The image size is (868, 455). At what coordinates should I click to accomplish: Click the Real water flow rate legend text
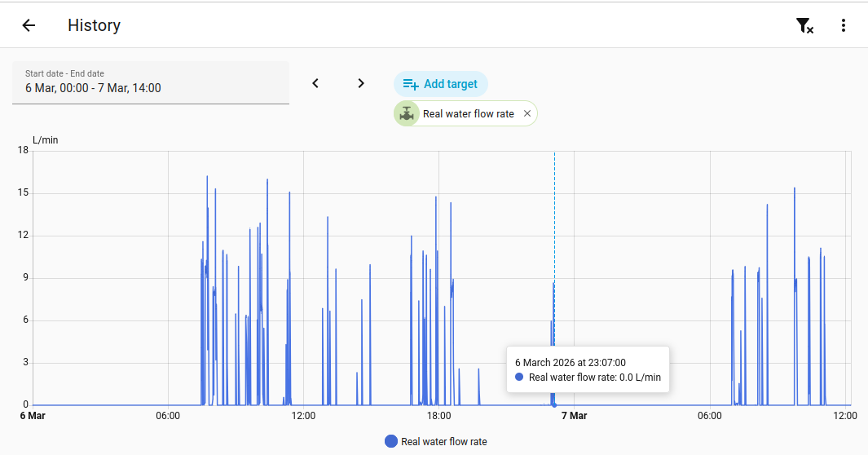(x=444, y=441)
